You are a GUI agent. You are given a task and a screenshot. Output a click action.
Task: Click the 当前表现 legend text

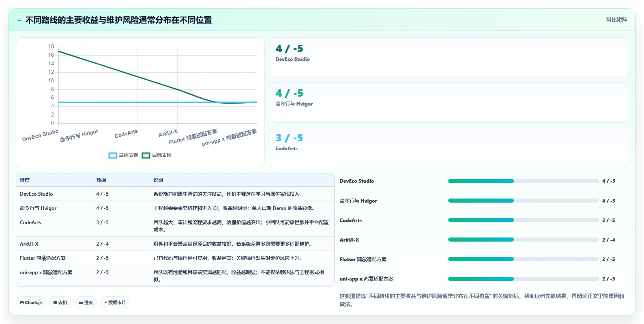click(129, 155)
